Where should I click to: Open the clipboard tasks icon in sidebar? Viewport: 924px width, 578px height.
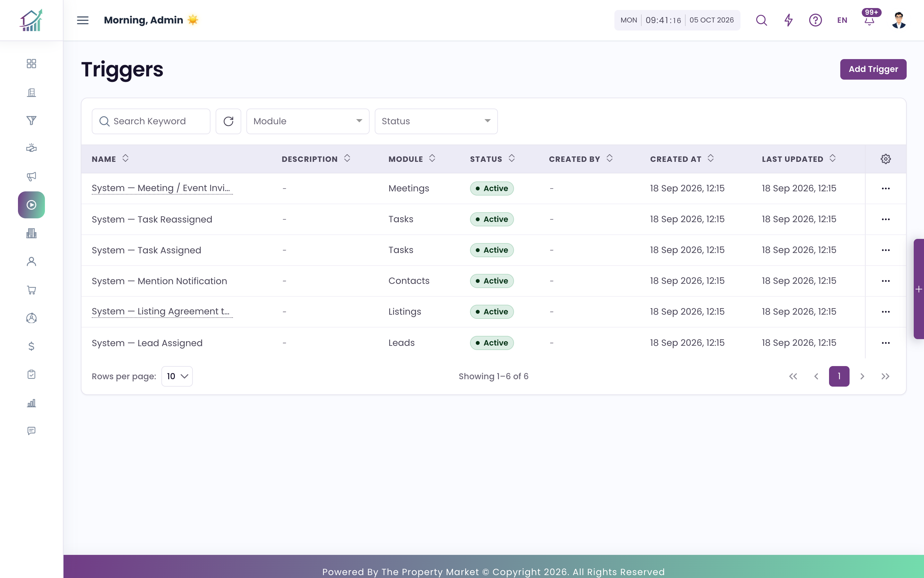[x=31, y=374]
